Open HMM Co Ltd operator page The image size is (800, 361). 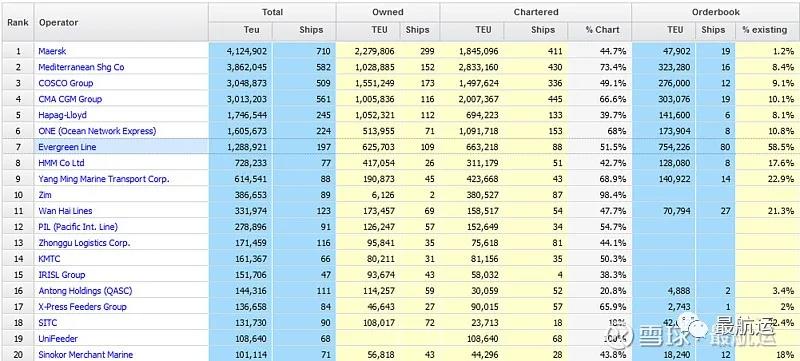click(x=61, y=163)
